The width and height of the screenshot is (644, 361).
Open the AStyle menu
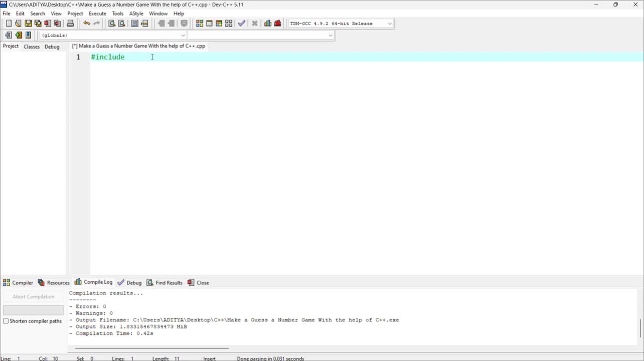click(x=136, y=14)
